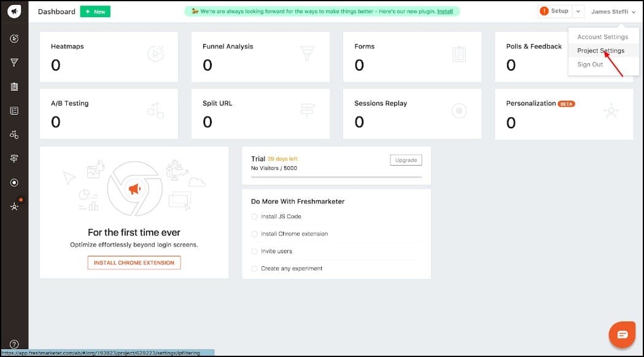
Task: Click the help question mark icon
Action: pyautogui.click(x=14, y=344)
